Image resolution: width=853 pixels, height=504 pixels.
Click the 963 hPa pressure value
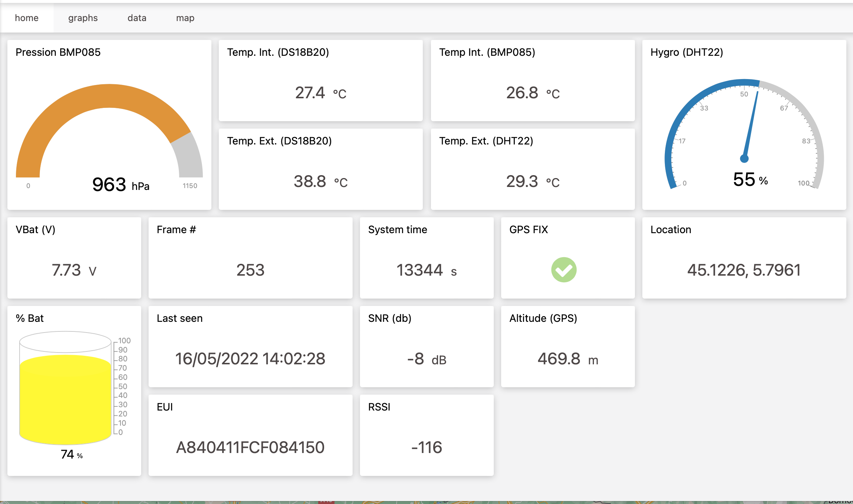(x=120, y=184)
